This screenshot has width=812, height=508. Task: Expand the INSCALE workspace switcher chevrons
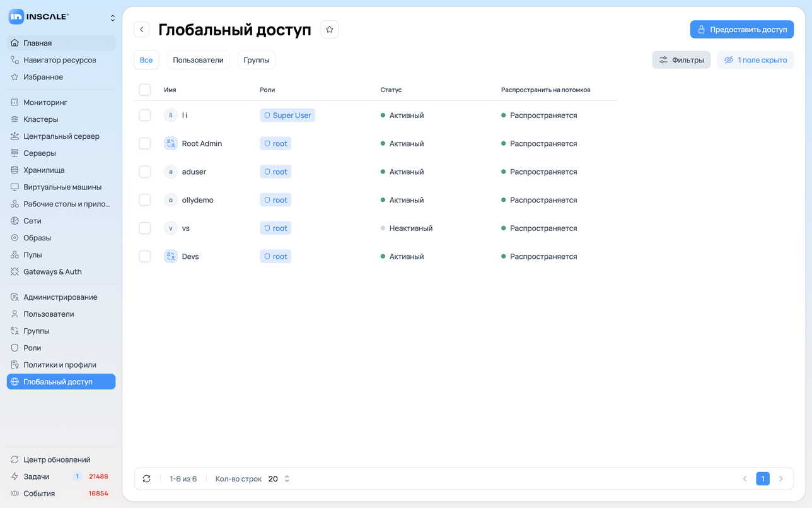tap(113, 18)
